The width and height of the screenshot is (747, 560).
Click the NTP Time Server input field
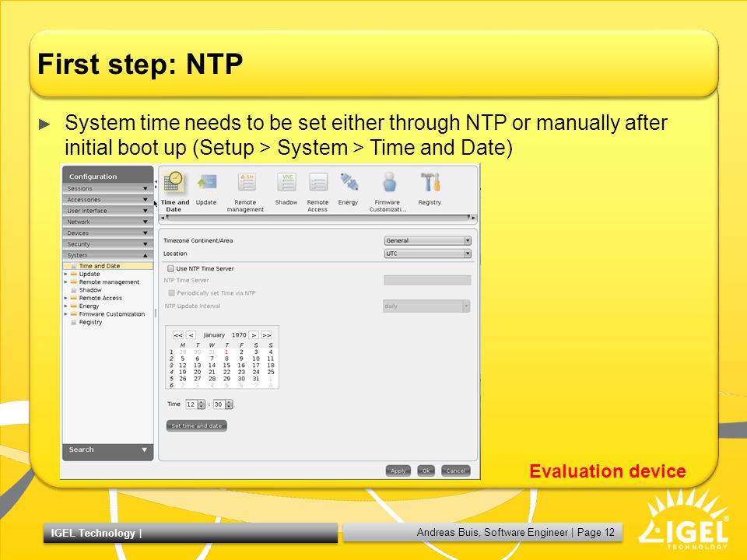(427, 281)
